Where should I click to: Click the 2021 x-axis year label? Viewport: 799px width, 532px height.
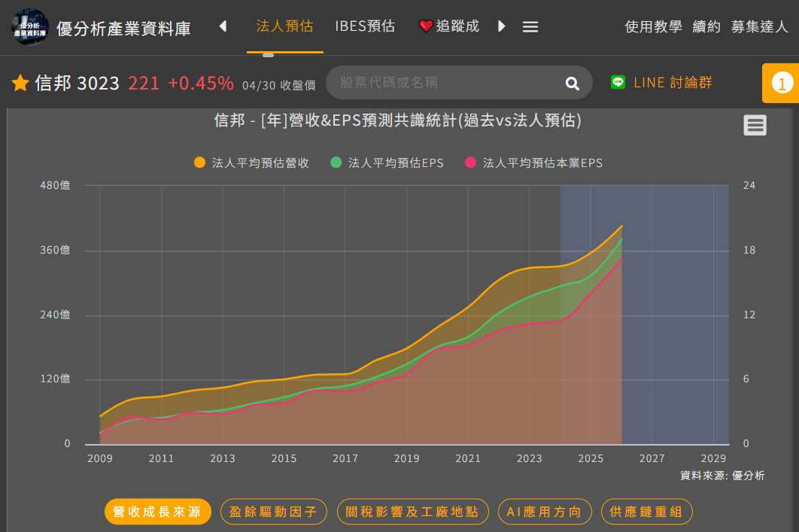point(468,458)
